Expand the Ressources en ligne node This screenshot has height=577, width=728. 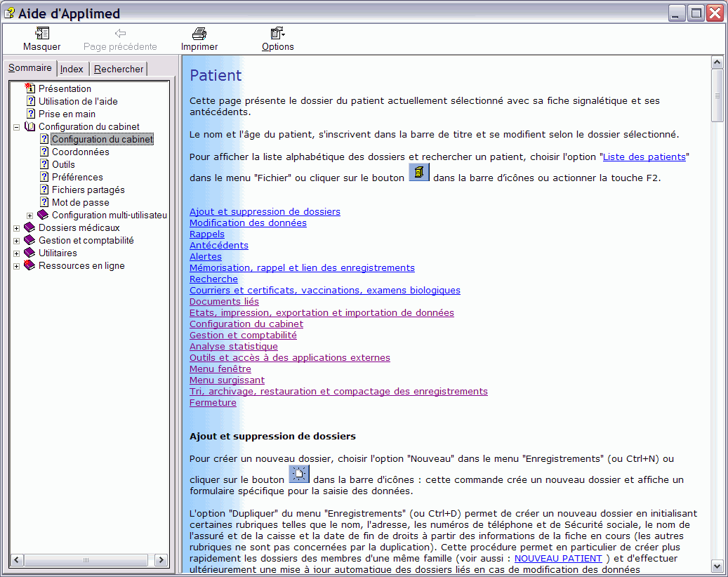click(x=17, y=266)
